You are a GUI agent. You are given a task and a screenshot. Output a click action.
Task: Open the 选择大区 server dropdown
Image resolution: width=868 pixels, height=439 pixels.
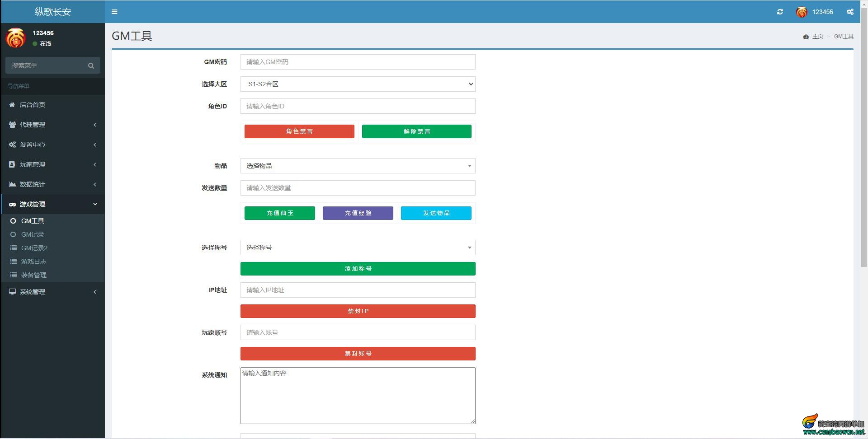[x=358, y=84]
